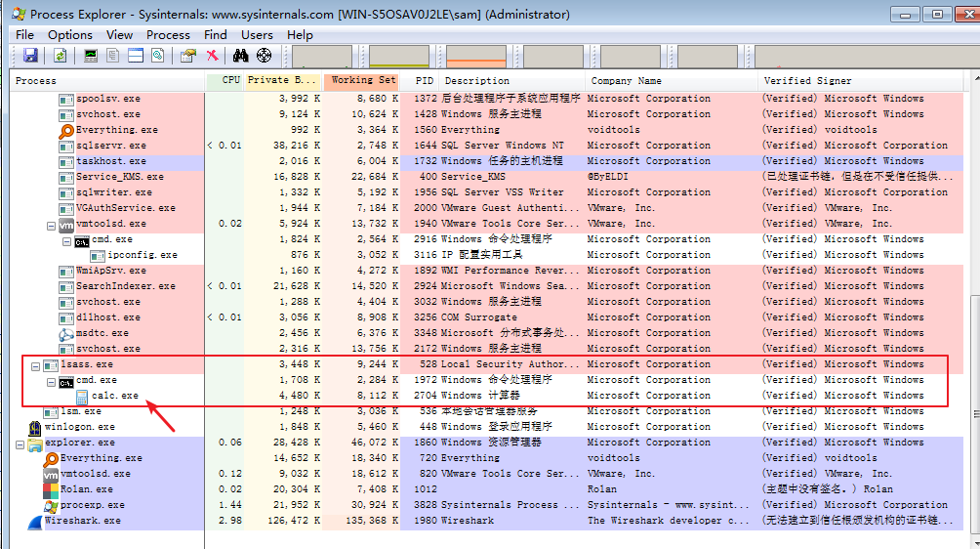Click the process list scrollbar up arrow
This screenshot has width=980, height=549.
pos(975,79)
